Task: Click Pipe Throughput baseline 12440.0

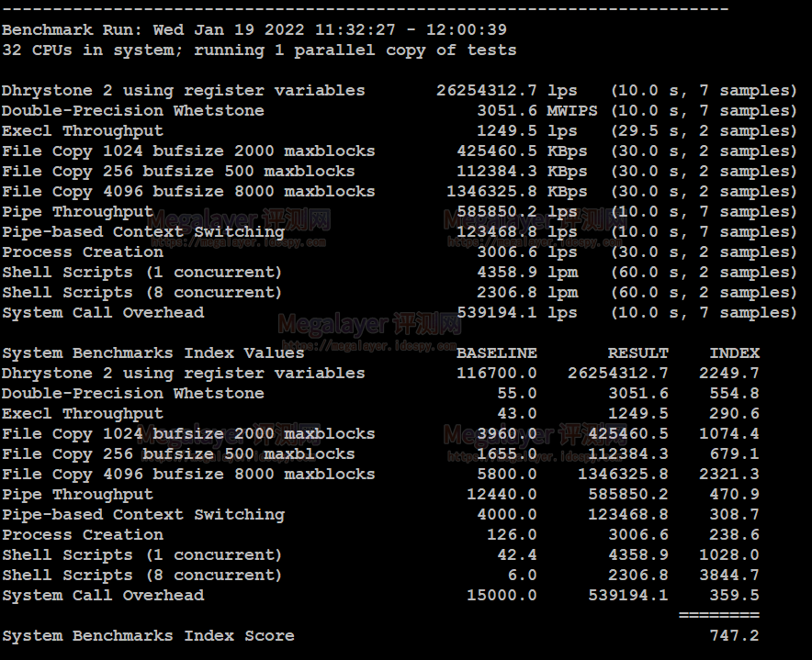Action: (502, 495)
